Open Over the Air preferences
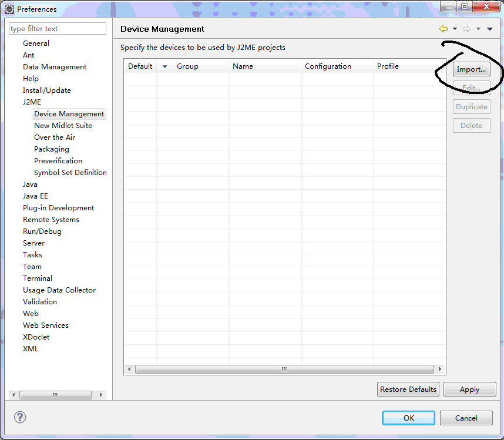This screenshot has height=440, width=504. [x=55, y=137]
